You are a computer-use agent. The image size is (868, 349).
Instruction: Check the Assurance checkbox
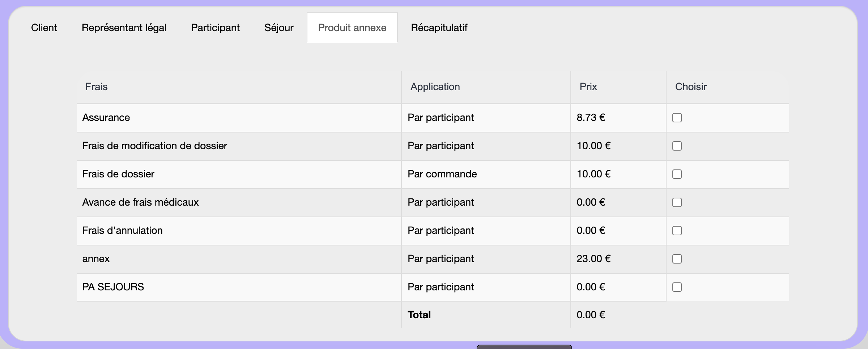click(x=677, y=118)
